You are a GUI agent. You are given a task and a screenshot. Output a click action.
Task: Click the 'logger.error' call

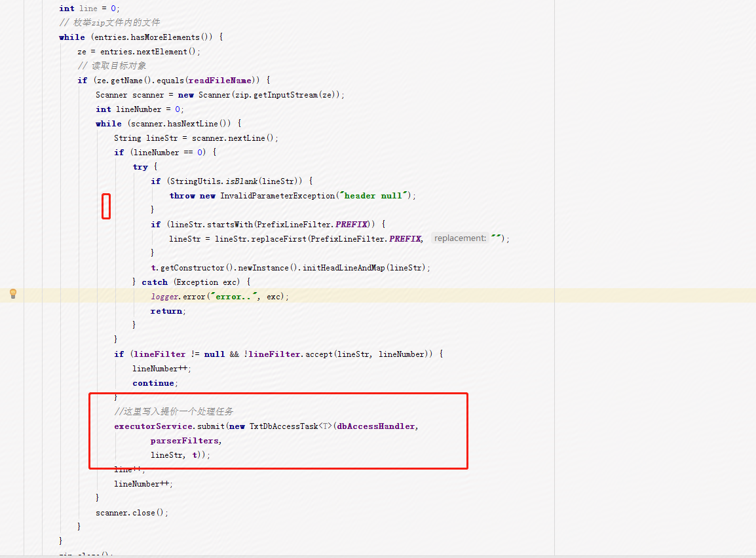point(178,297)
